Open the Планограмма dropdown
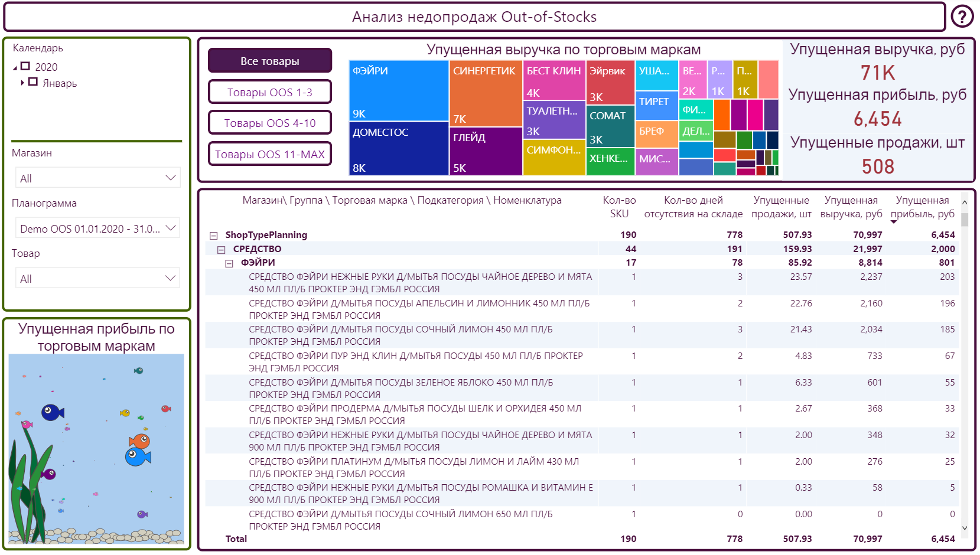This screenshot has height=555, width=980. pos(97,228)
